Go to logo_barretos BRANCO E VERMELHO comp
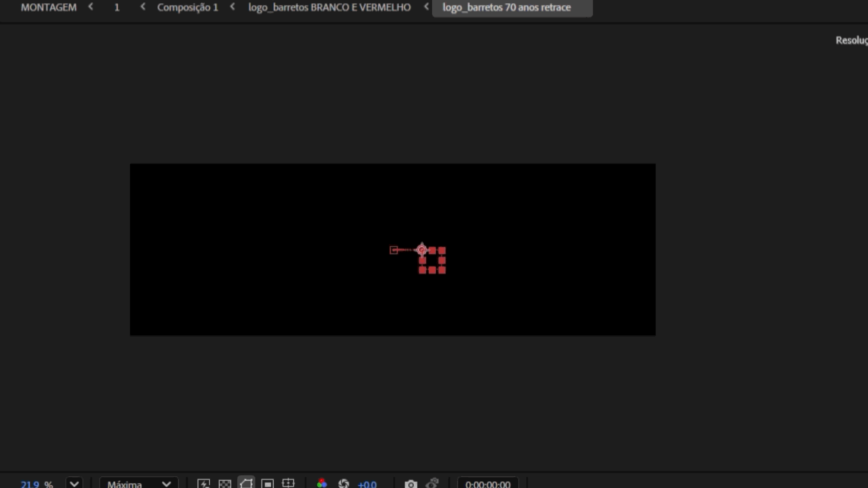 329,7
